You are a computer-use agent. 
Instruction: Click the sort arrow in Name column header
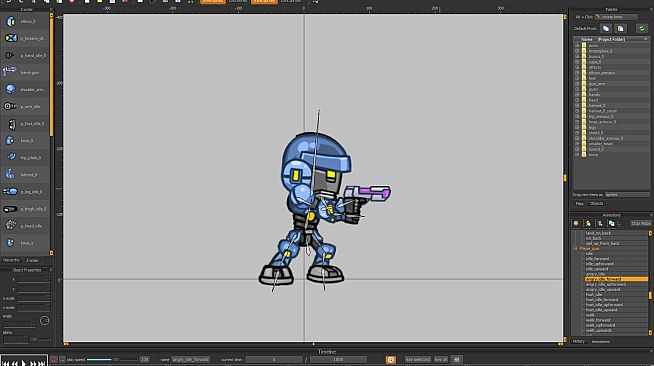[645, 39]
